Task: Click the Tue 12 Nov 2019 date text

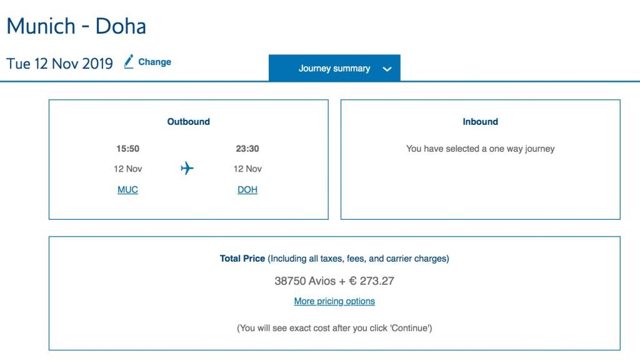Action: tap(59, 64)
